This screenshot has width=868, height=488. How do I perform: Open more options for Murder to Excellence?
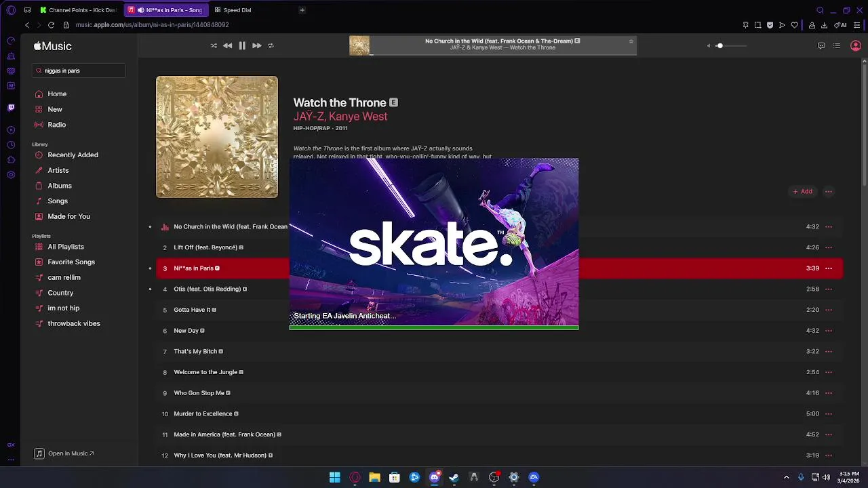pos(829,413)
